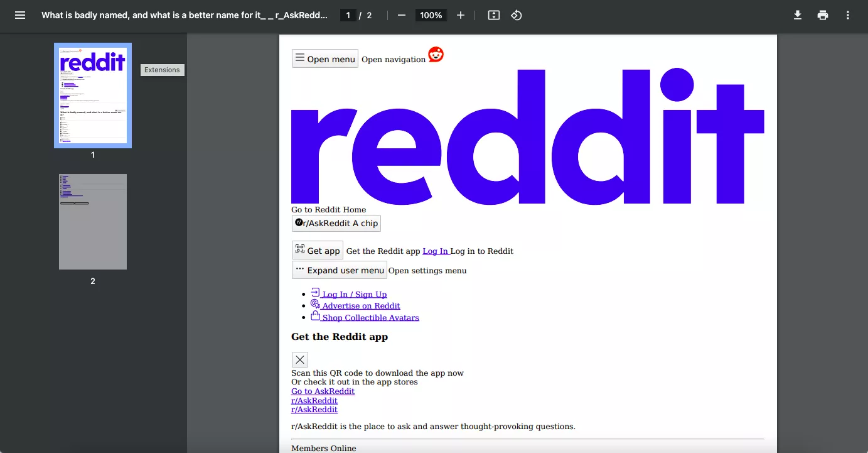Click the Open menu button

[325, 58]
